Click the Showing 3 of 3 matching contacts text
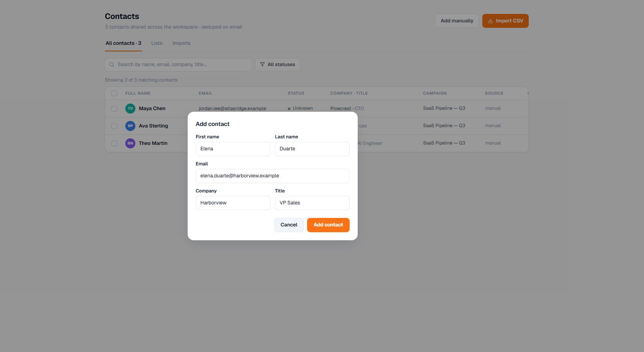The width and height of the screenshot is (644, 352). [141, 80]
